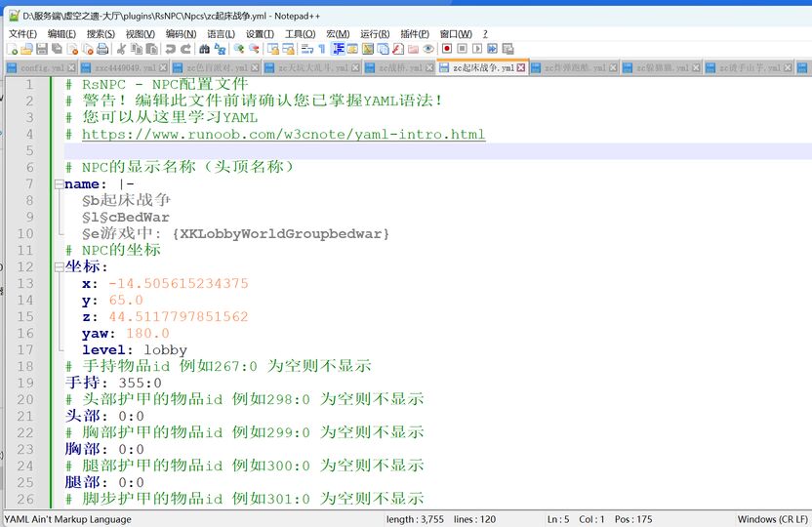This screenshot has width=812, height=527.
Task: Click the Zoom in magnifier icon
Action: (239, 49)
